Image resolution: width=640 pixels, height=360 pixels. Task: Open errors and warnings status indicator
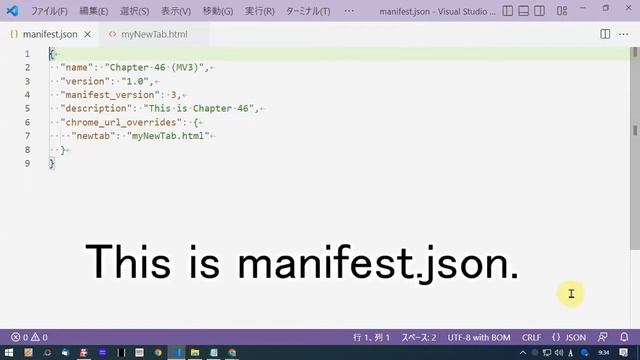click(x=29, y=337)
